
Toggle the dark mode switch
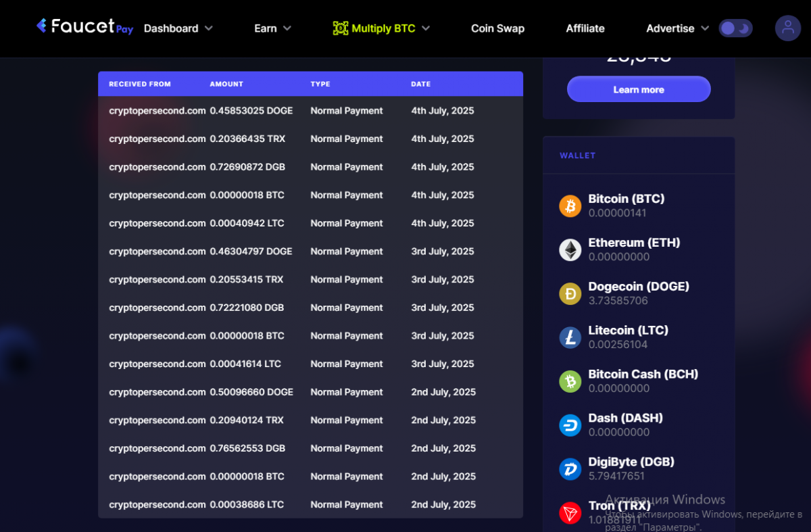click(x=735, y=28)
